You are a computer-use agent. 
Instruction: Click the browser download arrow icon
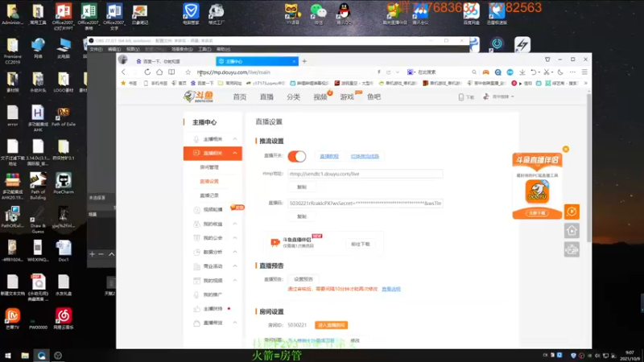pos(522,72)
